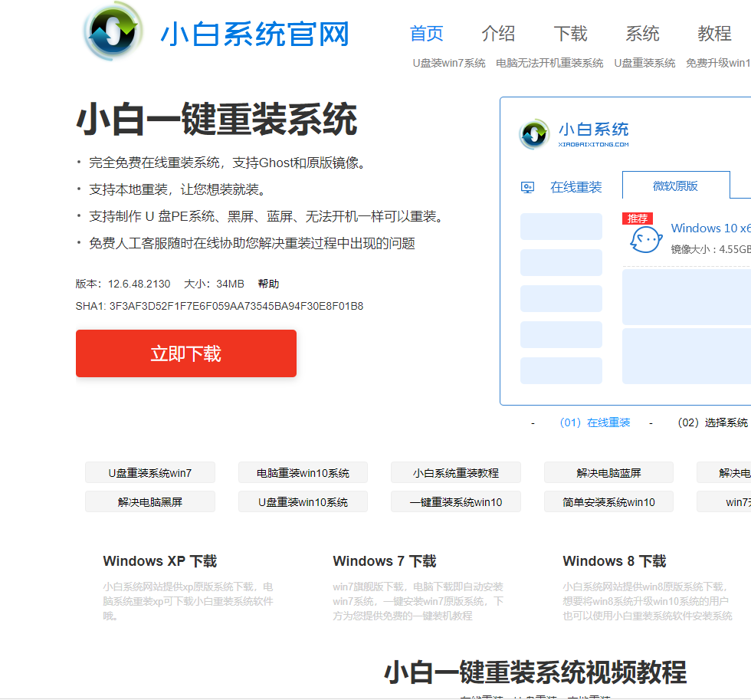Click the 免费人工客服 bullet text
Viewport: 751px width, 700px height.
tap(252, 243)
